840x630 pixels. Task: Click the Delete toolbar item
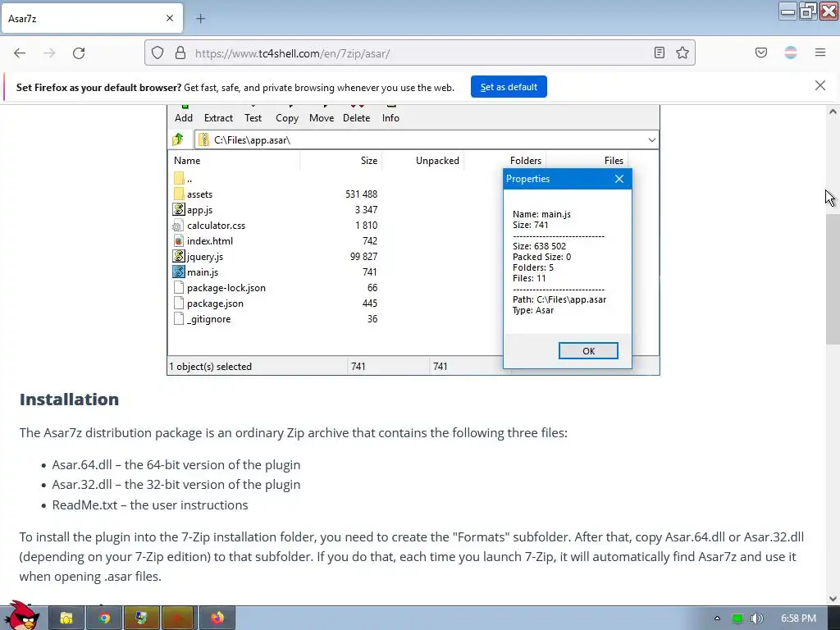356,118
